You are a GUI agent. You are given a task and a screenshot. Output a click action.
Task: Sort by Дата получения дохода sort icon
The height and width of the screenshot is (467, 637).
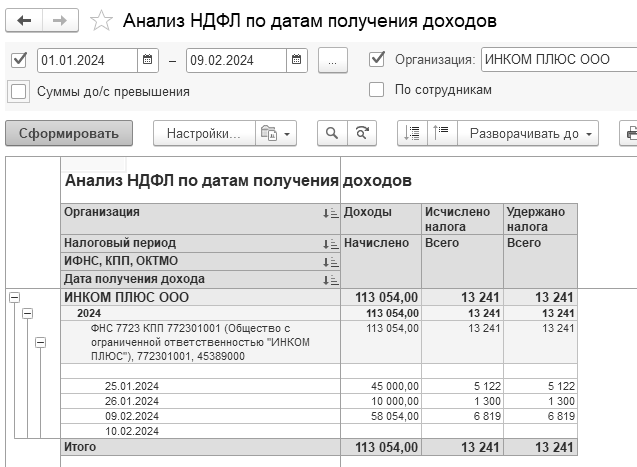coord(331,280)
